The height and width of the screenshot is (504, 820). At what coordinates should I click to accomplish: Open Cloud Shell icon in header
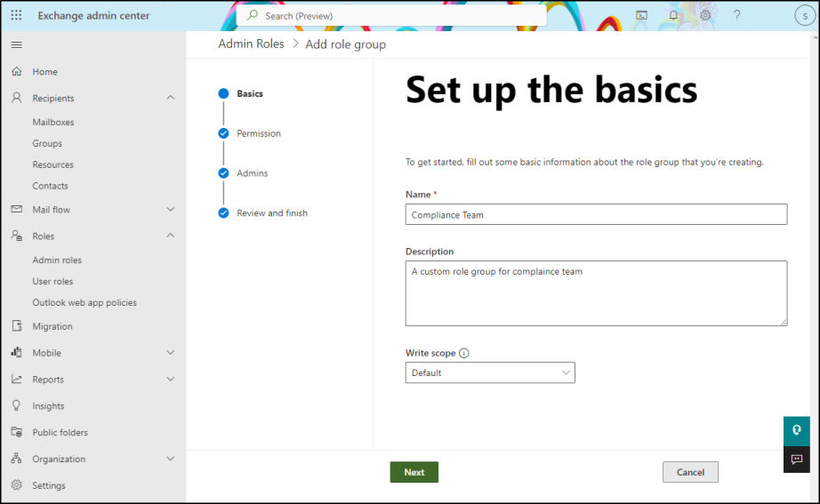click(x=641, y=15)
